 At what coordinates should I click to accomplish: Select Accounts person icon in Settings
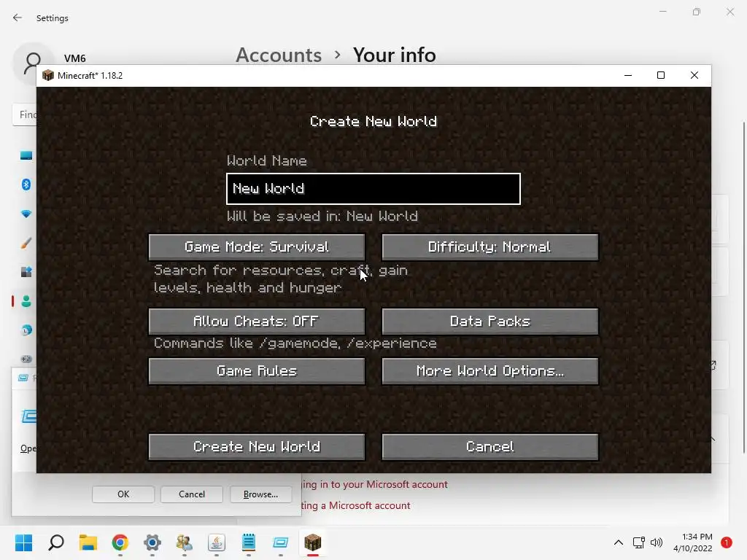coord(26,301)
